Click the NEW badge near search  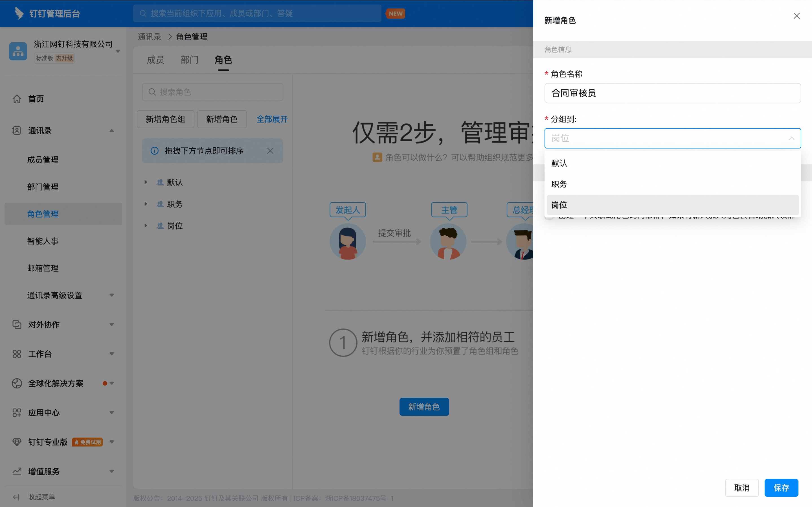(x=396, y=14)
